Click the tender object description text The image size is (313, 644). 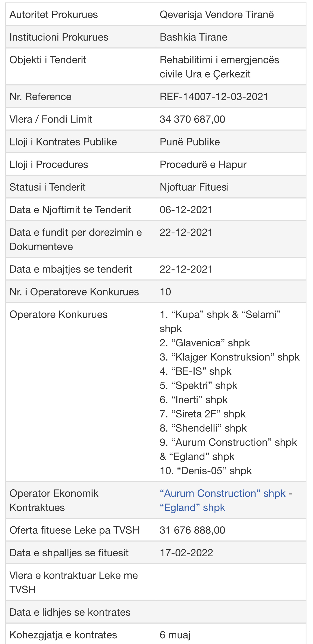219,67
